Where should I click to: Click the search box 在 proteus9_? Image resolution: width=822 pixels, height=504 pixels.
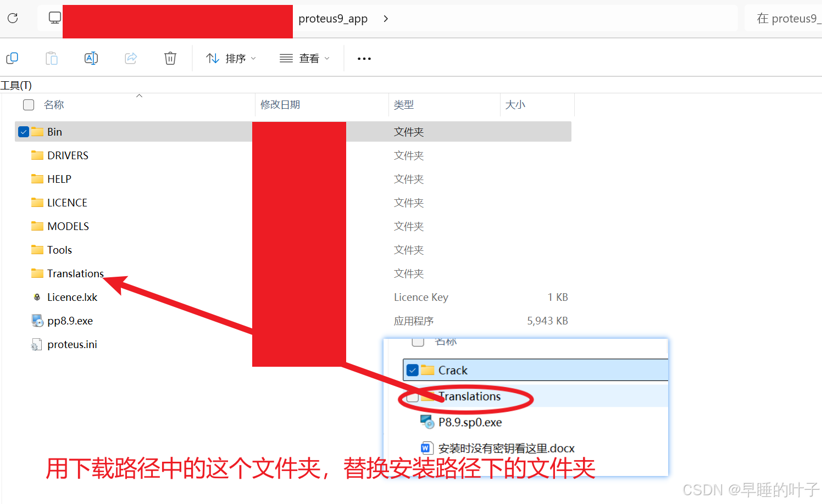784,19
